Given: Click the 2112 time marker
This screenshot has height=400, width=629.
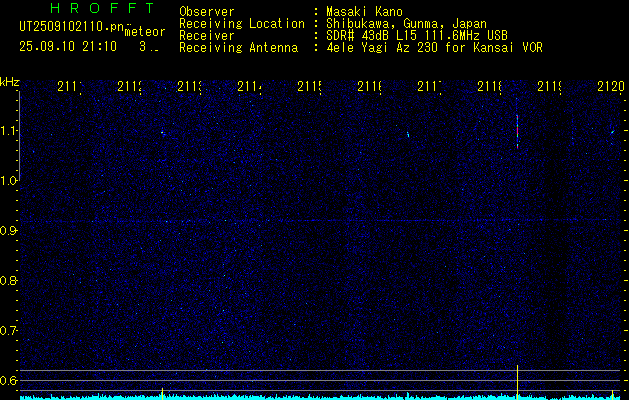Looking at the screenshot, I should (x=130, y=87).
